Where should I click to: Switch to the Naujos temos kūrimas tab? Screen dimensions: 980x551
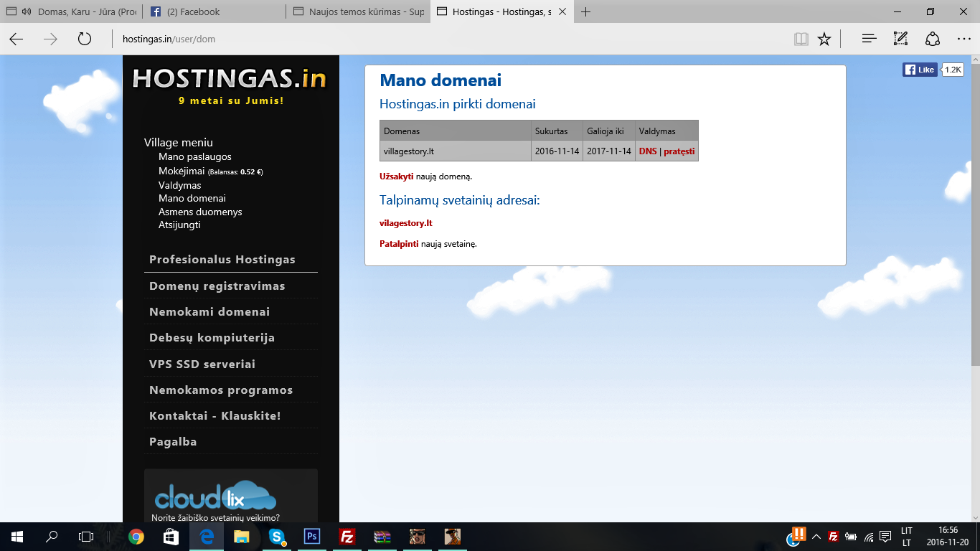(x=358, y=11)
